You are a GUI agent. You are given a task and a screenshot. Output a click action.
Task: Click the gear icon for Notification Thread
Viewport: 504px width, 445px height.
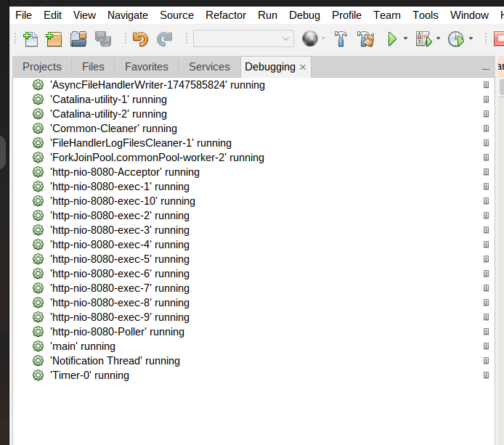(38, 361)
